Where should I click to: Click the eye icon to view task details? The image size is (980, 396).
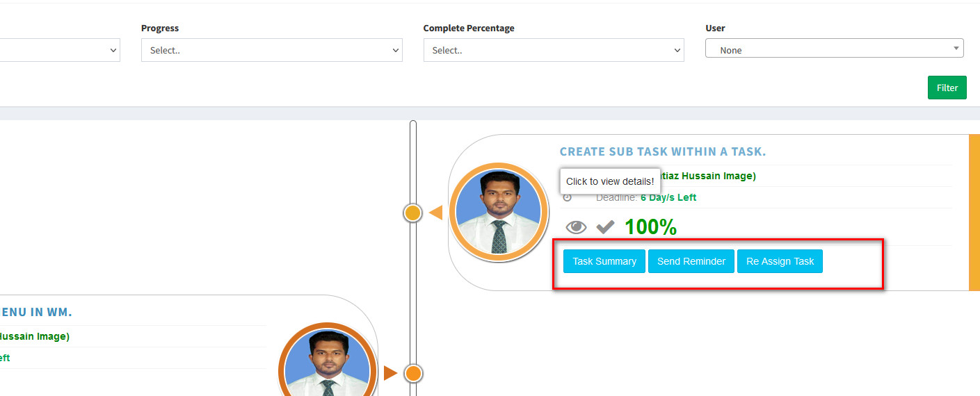tap(576, 227)
